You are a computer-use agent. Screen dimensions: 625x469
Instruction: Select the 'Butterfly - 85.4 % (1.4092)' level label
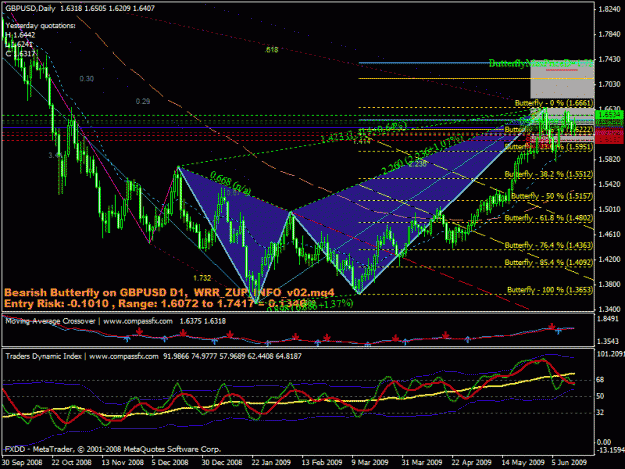(x=549, y=262)
